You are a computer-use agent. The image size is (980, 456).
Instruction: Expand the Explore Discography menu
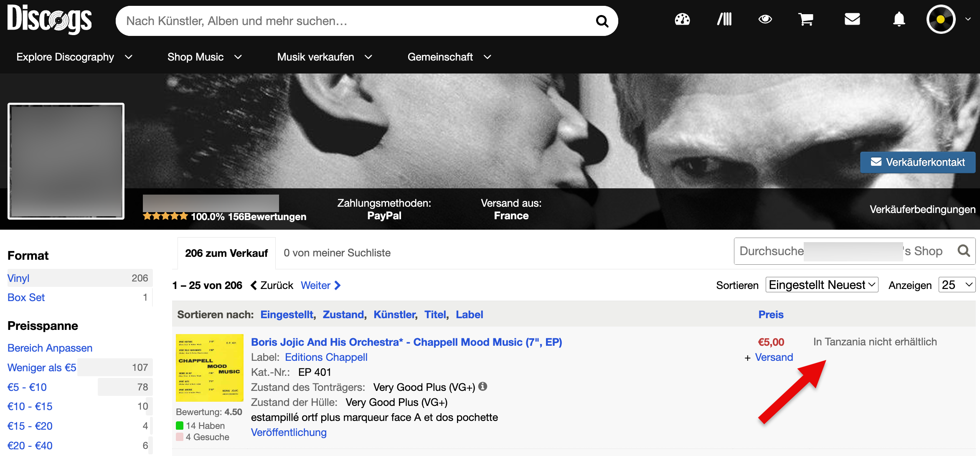[x=74, y=57]
